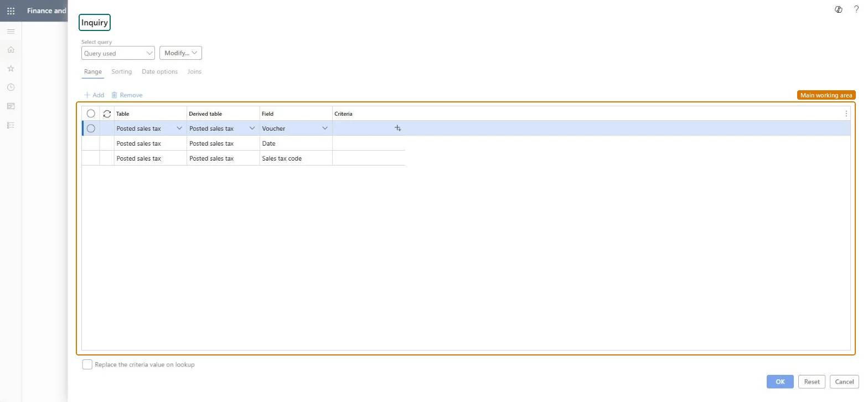Image resolution: width=868 pixels, height=402 pixels.
Task: Open Workspaces icon in the sidebar
Action: 11,106
